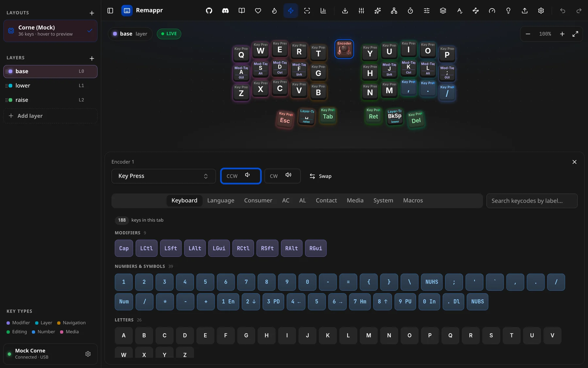
Task: Toggle the LIVE status badge
Action: coord(169,34)
